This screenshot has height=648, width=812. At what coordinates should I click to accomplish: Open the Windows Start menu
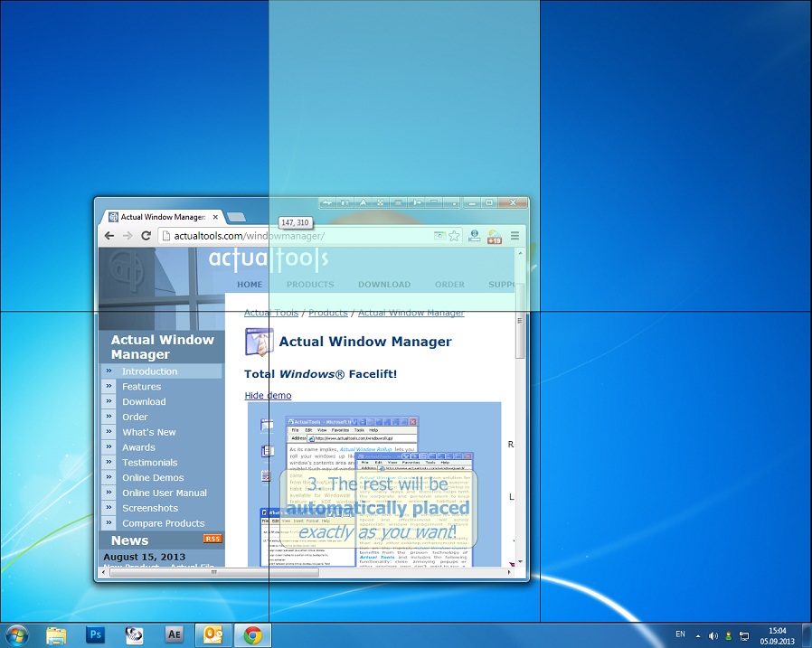click(16, 634)
